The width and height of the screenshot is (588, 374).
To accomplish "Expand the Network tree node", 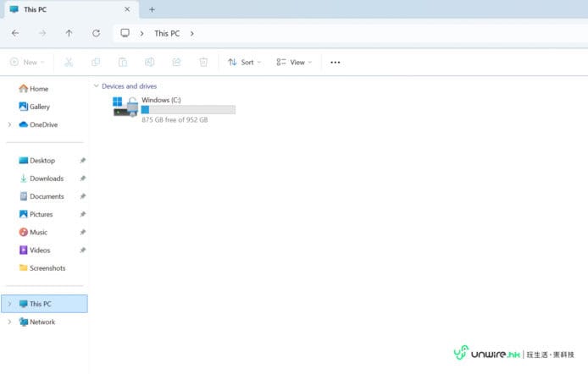I will [9, 322].
